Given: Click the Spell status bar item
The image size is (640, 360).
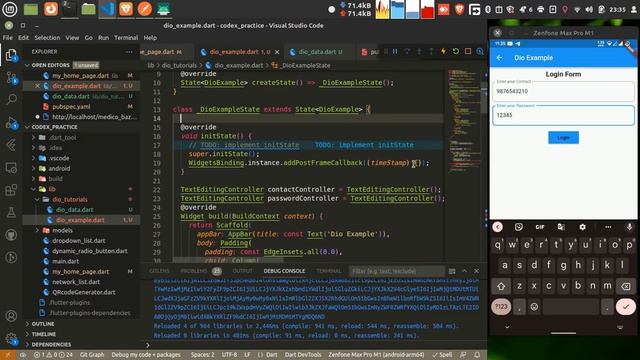Looking at the screenshot, I should pyautogui.click(x=442, y=355).
